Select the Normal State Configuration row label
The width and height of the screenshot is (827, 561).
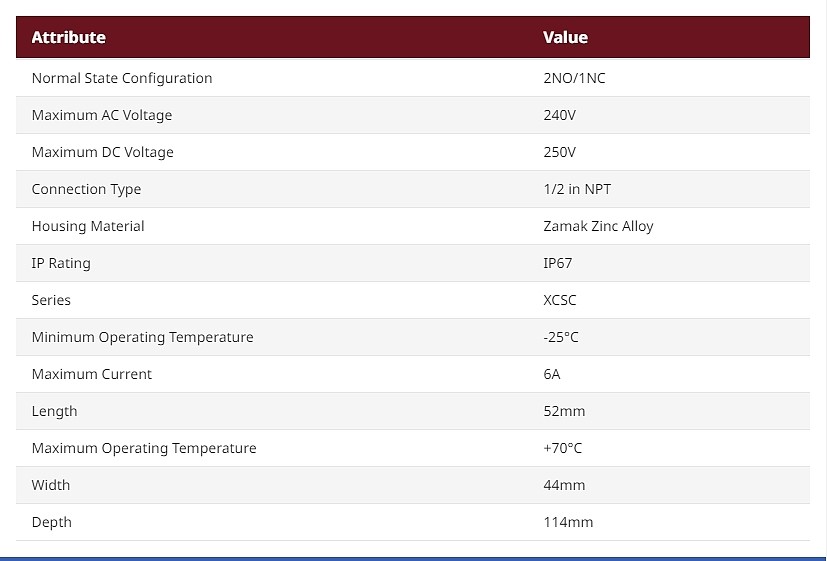tap(122, 78)
